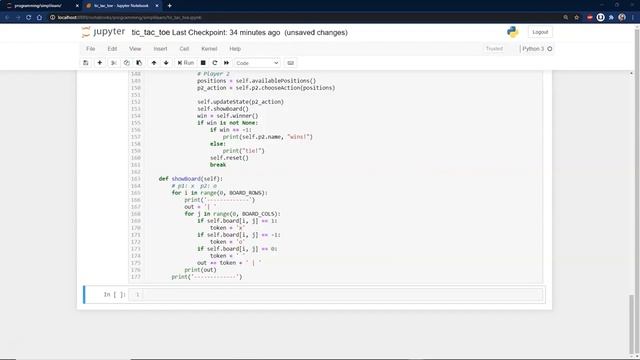Viewport: 640px width, 360px height.
Task: Click the page vertical scrollbar
Action: (632, 324)
